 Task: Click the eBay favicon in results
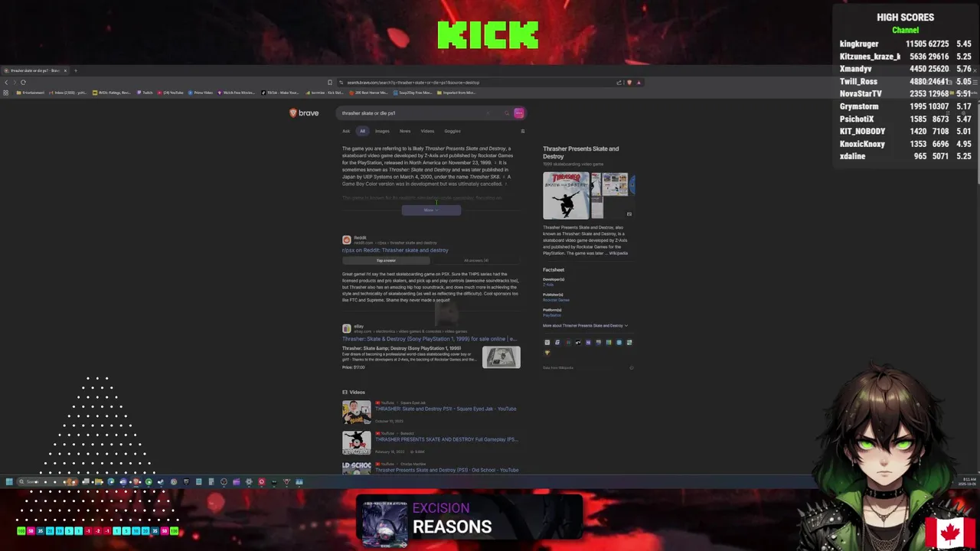tap(347, 328)
